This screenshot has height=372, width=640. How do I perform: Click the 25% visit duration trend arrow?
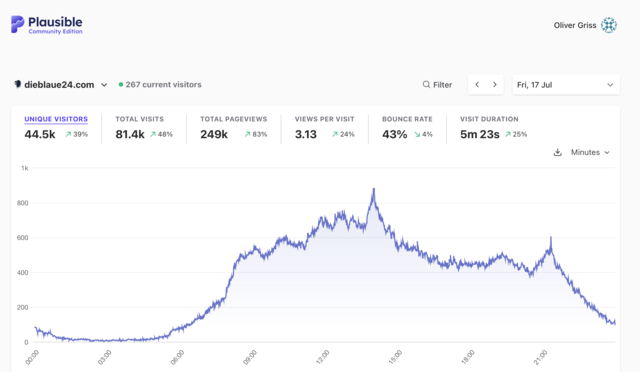pyautogui.click(x=508, y=134)
